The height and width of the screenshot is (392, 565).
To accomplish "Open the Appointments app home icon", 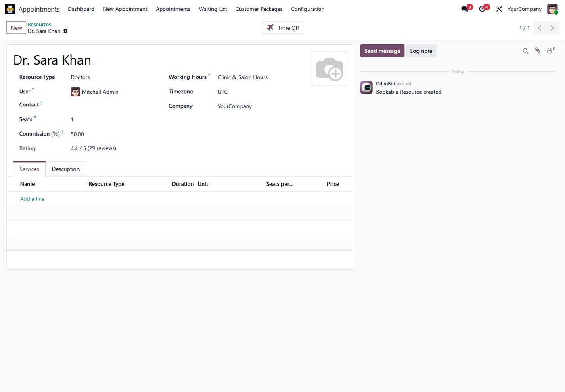I will [10, 9].
